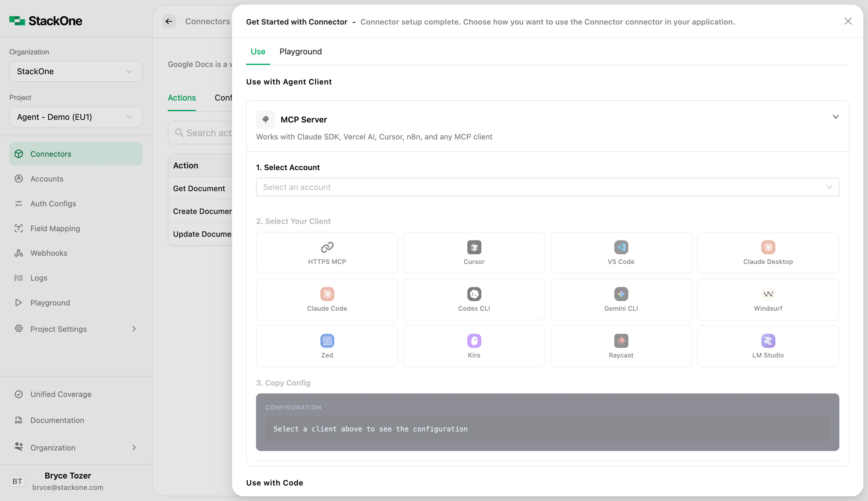Select the VS Code client icon
The height and width of the screenshot is (501, 868).
click(621, 253)
